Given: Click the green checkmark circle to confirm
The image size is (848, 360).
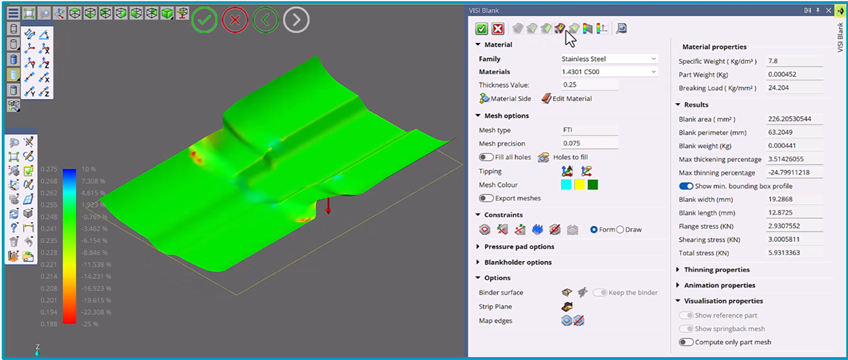Looking at the screenshot, I should [204, 21].
